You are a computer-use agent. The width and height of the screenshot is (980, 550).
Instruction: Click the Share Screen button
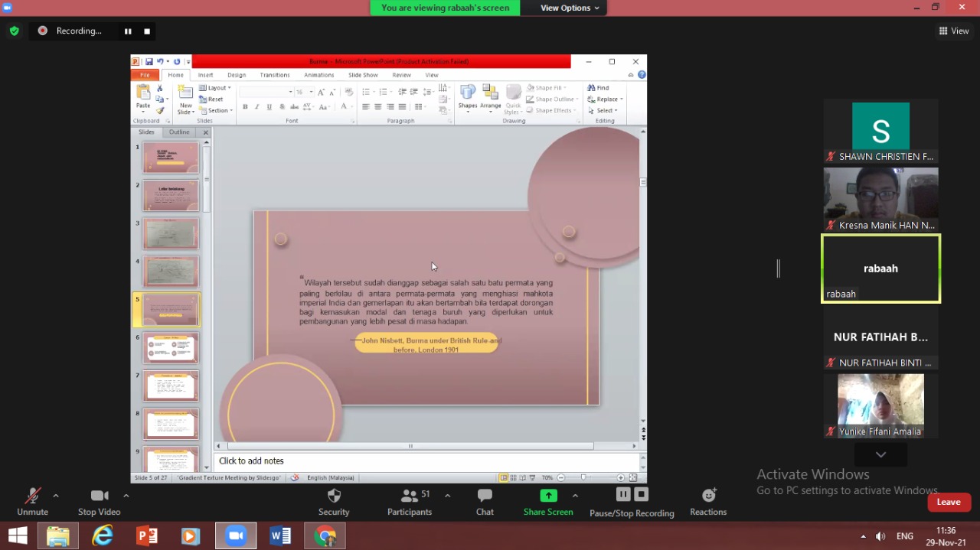(x=548, y=502)
